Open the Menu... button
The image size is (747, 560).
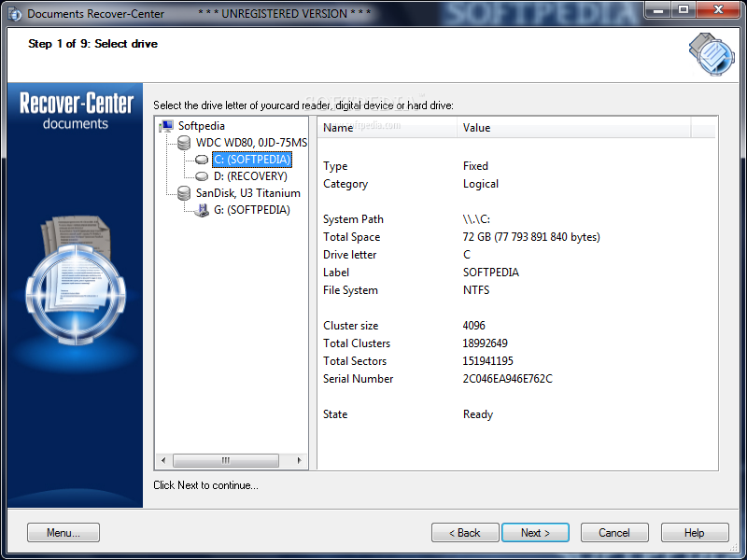click(63, 532)
